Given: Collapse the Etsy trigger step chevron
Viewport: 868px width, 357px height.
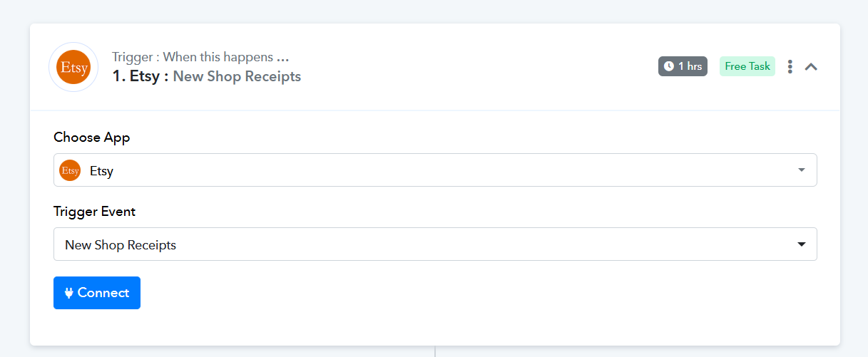Looking at the screenshot, I should (811, 67).
